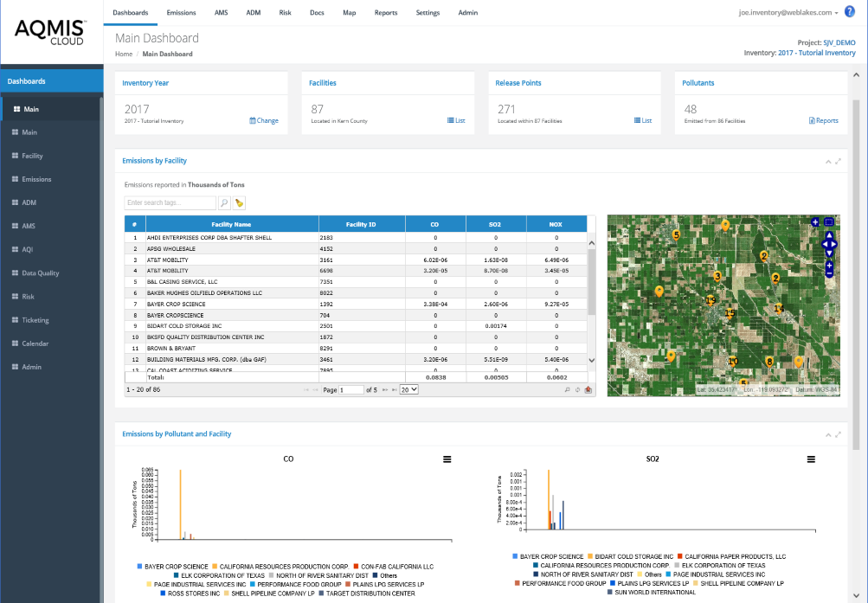The height and width of the screenshot is (603, 868).
Task: Clear filters with the broom icon
Action: pyautogui.click(x=240, y=203)
